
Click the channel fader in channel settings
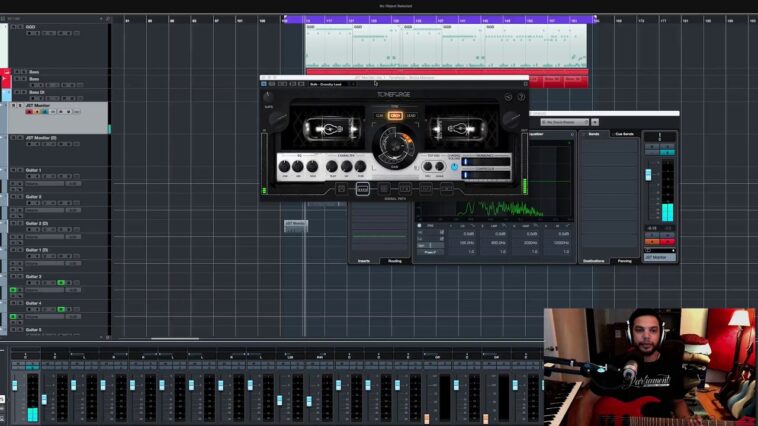[648, 175]
